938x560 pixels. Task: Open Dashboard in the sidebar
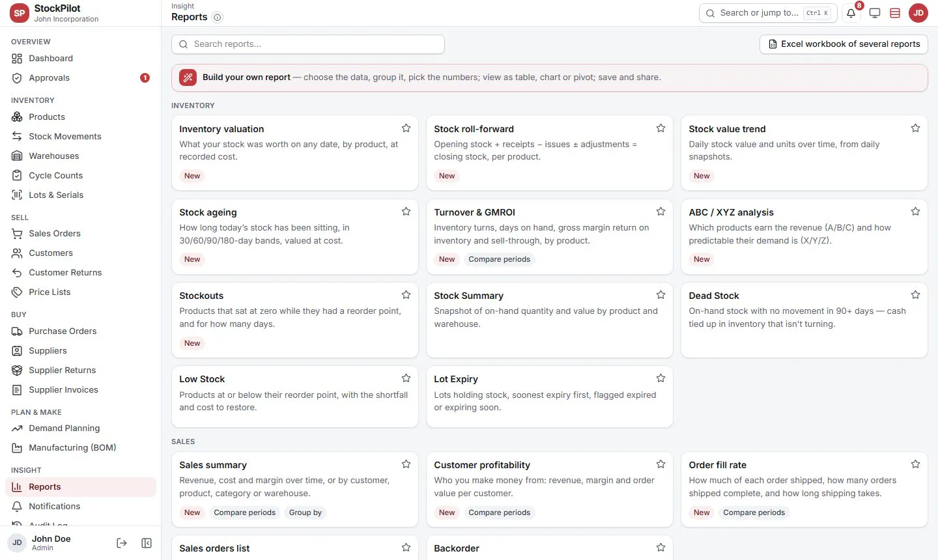[x=81, y=59]
